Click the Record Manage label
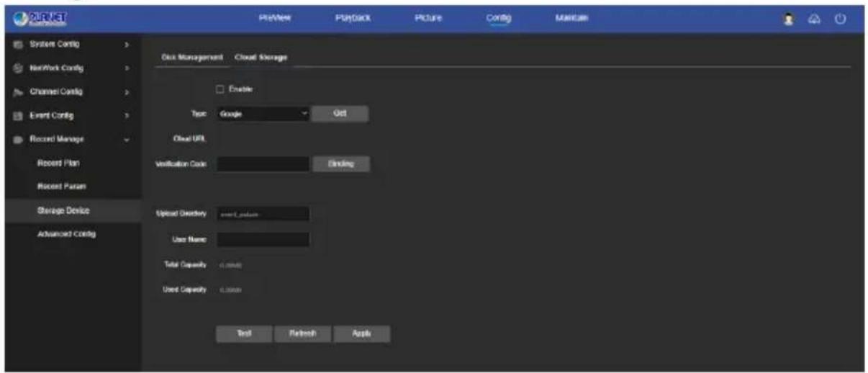 [56, 138]
